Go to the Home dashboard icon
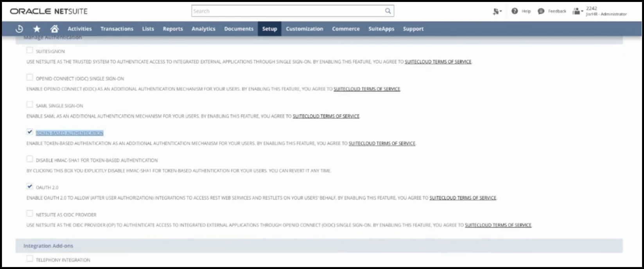The image size is (644, 269). point(54,29)
